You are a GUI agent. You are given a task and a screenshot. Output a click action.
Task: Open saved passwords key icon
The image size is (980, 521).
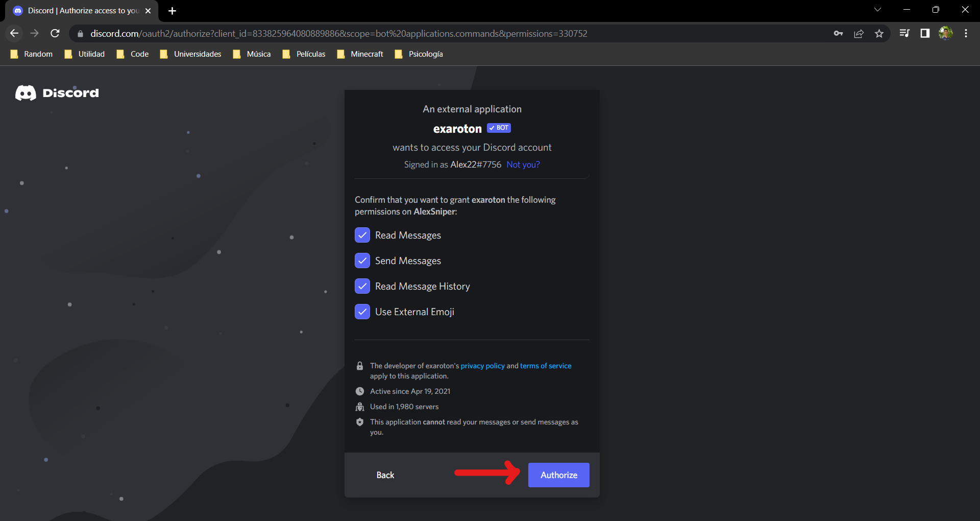pyautogui.click(x=838, y=34)
